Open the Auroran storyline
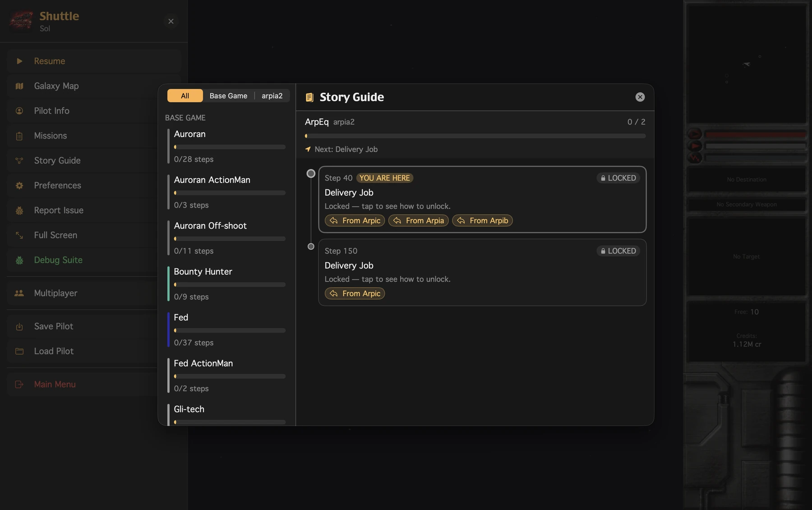This screenshot has height=510, width=812. 226,146
